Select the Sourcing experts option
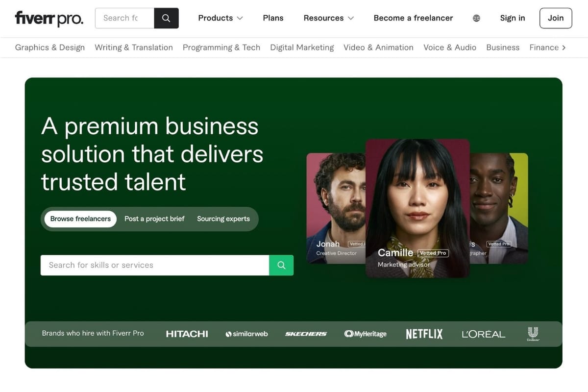The width and height of the screenshot is (588, 392). [x=223, y=219]
